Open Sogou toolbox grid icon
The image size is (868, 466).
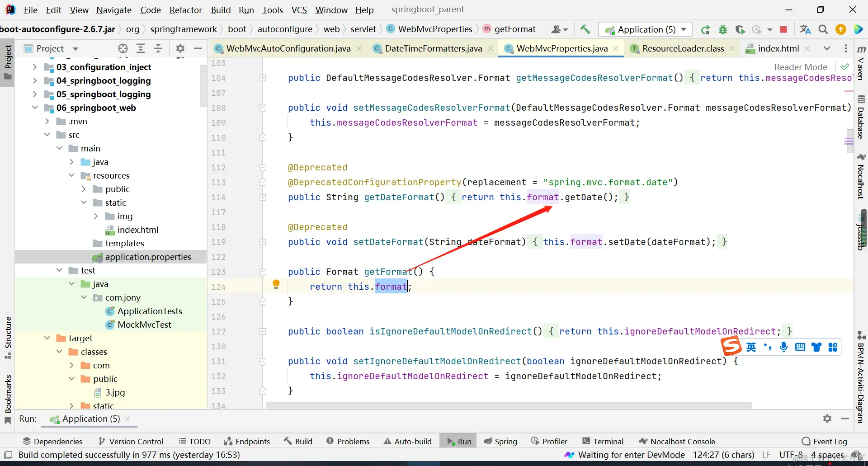click(x=833, y=347)
